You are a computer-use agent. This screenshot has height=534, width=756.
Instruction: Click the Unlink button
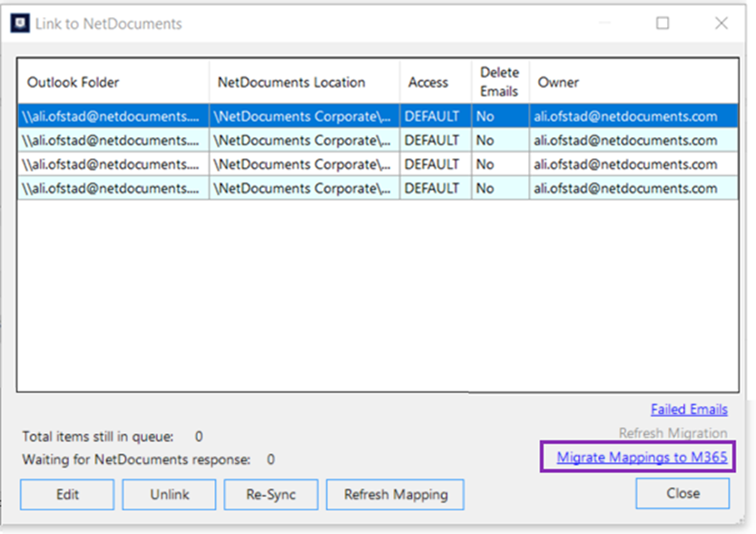(x=168, y=494)
